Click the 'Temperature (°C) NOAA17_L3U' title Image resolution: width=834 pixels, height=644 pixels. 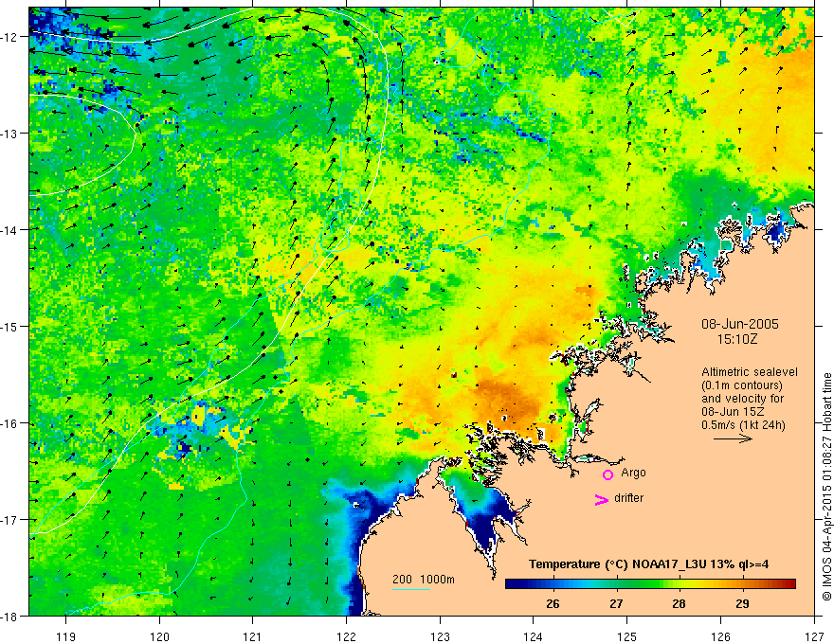point(619,564)
